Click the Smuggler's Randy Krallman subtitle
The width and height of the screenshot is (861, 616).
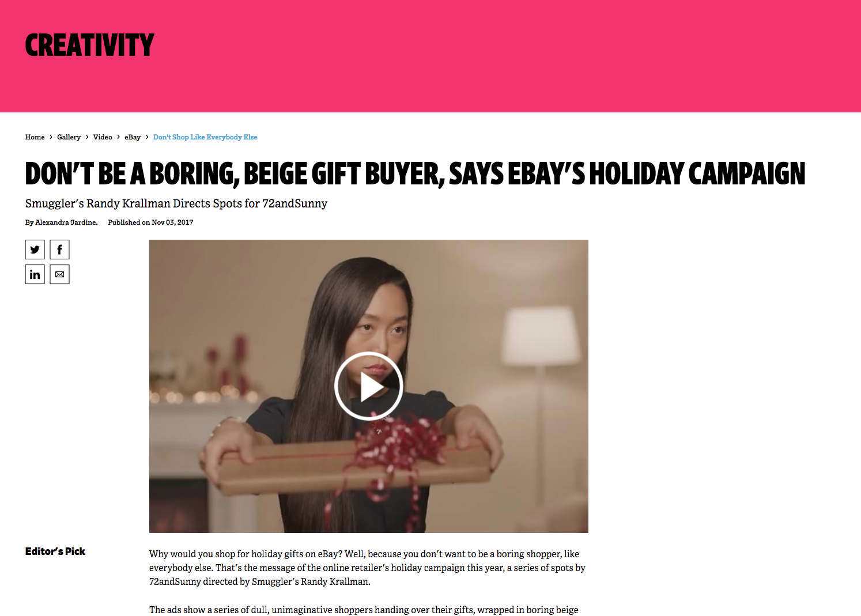pyautogui.click(x=176, y=203)
